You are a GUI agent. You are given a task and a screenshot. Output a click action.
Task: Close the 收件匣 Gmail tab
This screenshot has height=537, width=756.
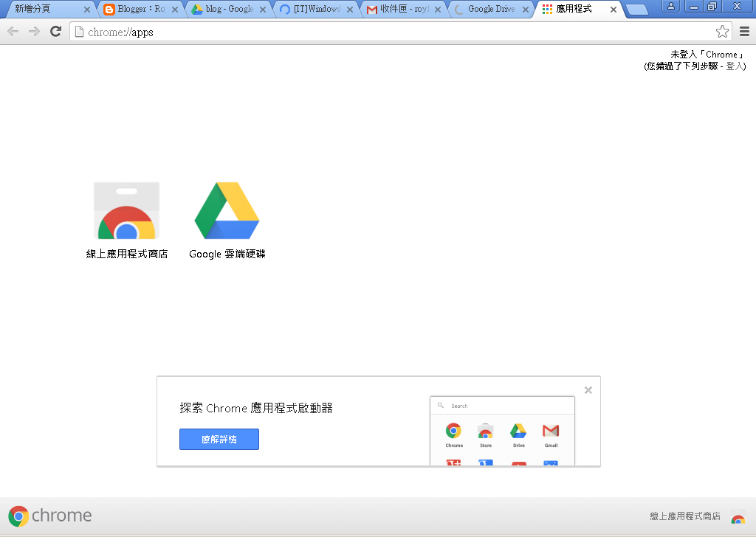point(438,9)
